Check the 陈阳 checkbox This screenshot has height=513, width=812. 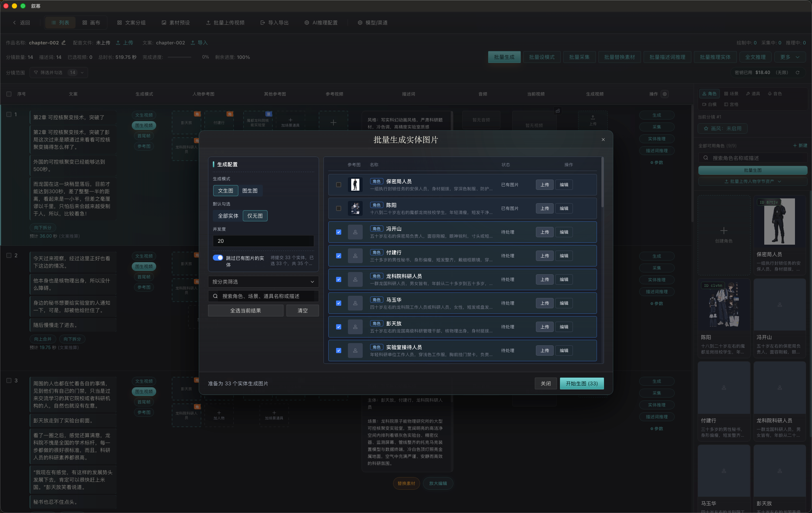[339, 208]
